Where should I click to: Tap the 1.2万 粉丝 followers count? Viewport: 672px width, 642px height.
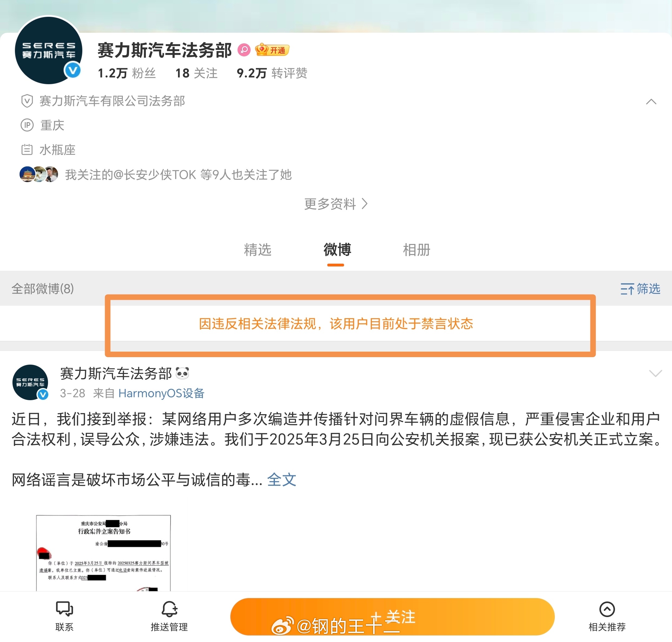click(127, 73)
